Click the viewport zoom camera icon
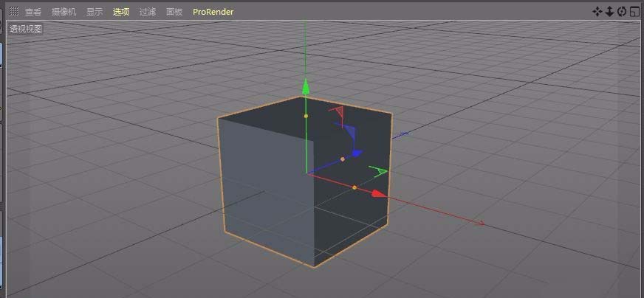644x298 pixels. pos(609,11)
